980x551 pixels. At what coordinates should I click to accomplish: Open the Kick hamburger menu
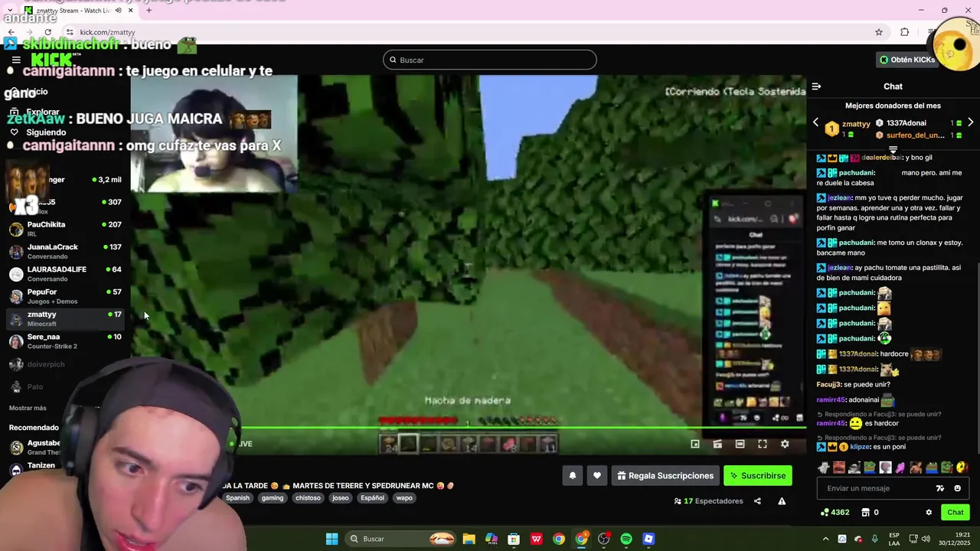(16, 60)
